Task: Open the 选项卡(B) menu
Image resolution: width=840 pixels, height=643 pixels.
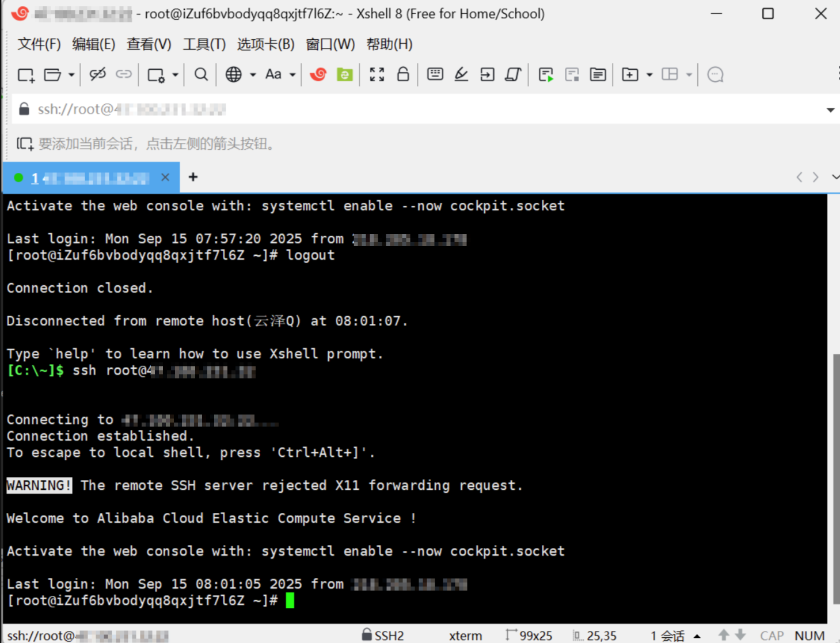Action: click(x=266, y=44)
